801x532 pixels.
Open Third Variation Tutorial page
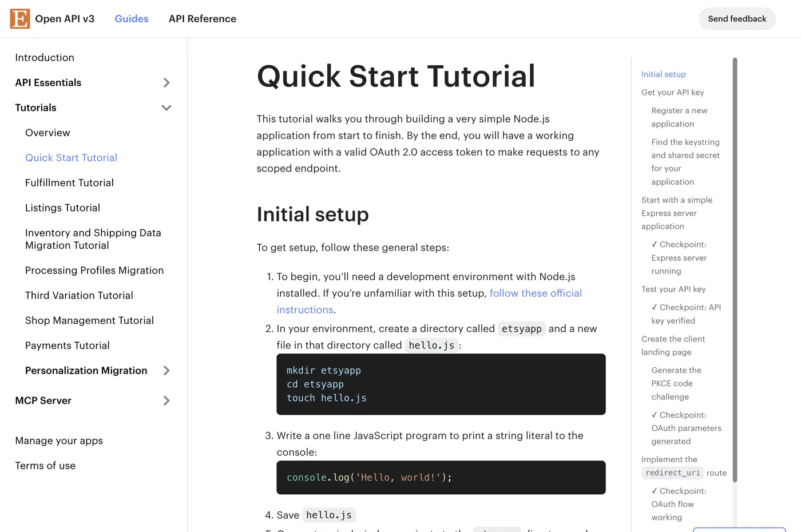pos(79,296)
